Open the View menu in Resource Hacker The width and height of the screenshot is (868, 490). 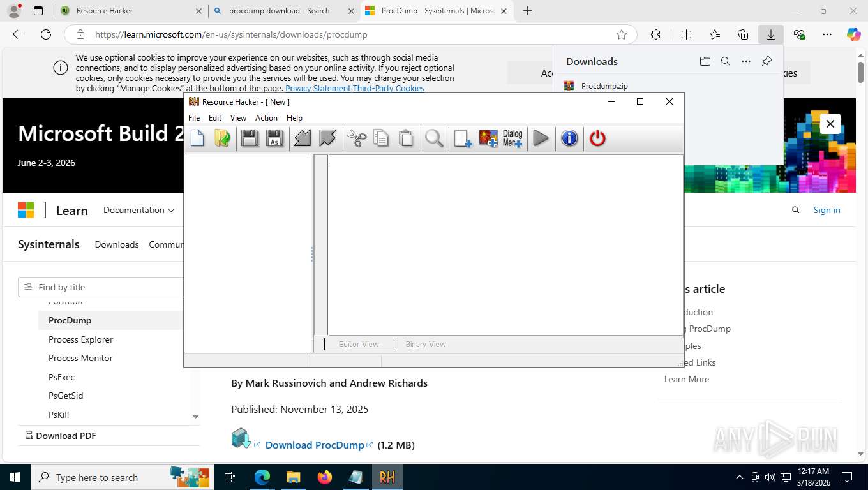click(238, 118)
